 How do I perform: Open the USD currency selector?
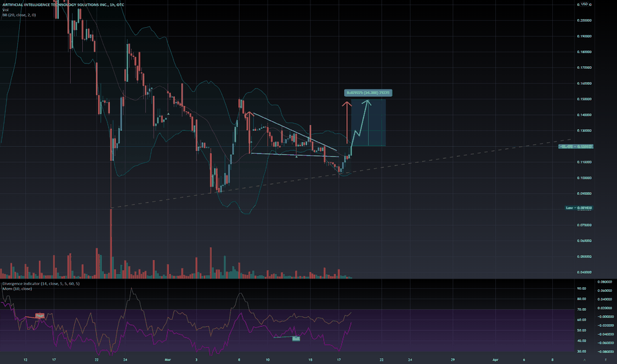pyautogui.click(x=585, y=4)
